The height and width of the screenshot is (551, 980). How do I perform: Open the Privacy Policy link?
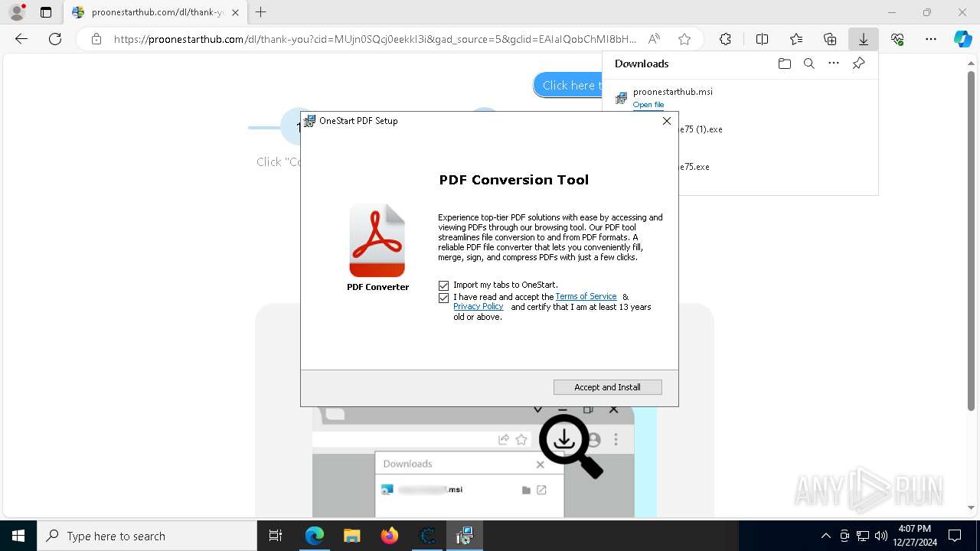478,306
